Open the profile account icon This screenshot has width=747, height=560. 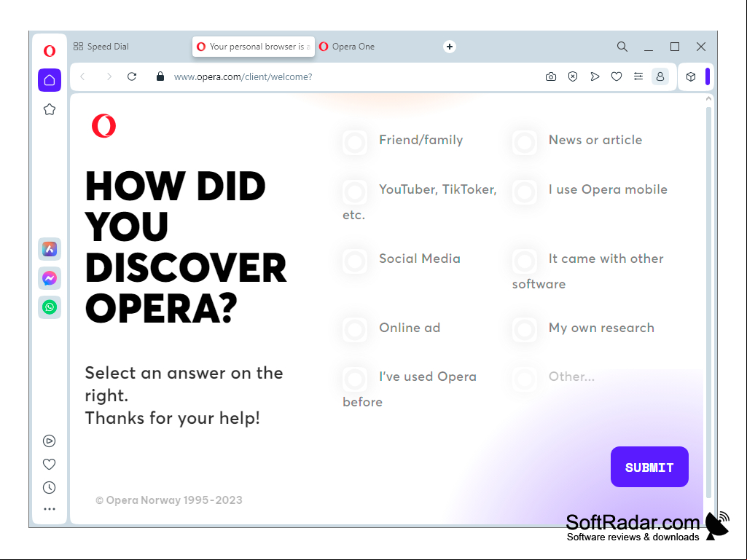click(x=660, y=76)
